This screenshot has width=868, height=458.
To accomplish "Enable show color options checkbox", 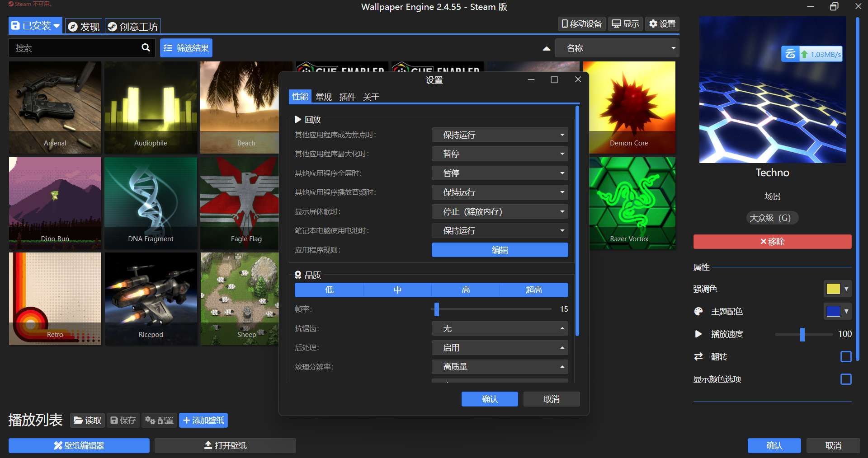I will (846, 379).
